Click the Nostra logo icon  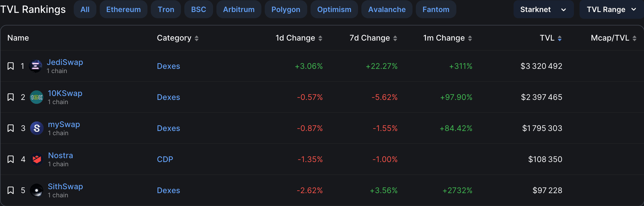(37, 159)
